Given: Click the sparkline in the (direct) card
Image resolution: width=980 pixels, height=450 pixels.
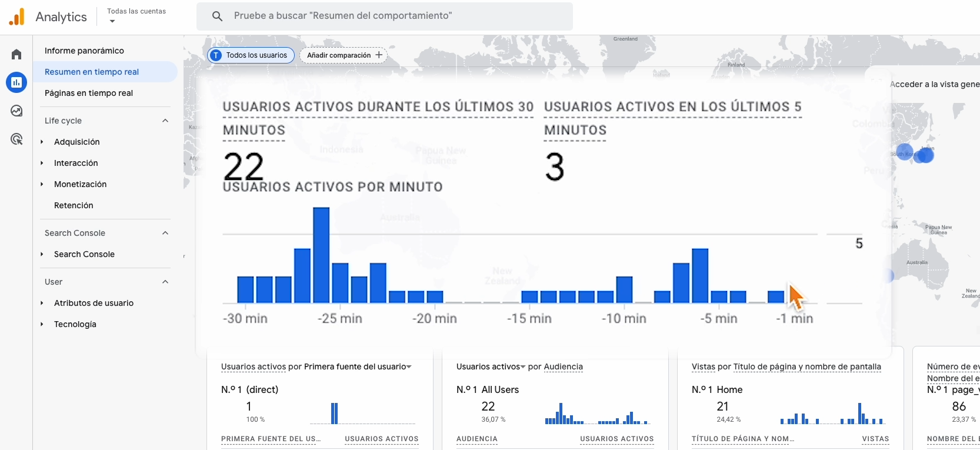Looking at the screenshot, I should click(x=362, y=413).
